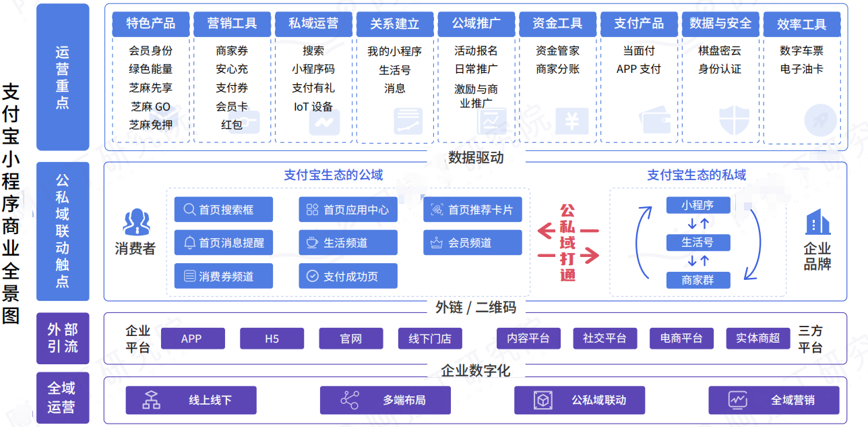This screenshot has height=427, width=868.
Task: Click the text 会员身份
Action: [151, 51]
